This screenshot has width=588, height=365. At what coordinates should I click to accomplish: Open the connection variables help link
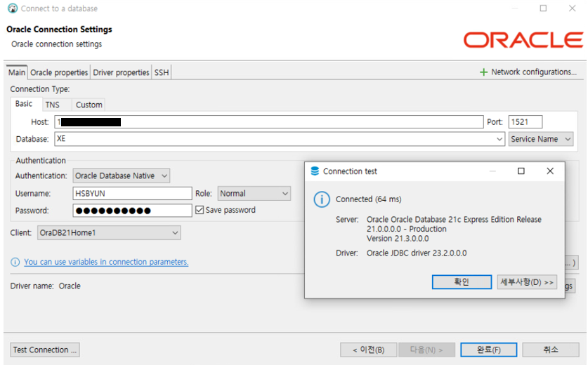[x=106, y=262]
